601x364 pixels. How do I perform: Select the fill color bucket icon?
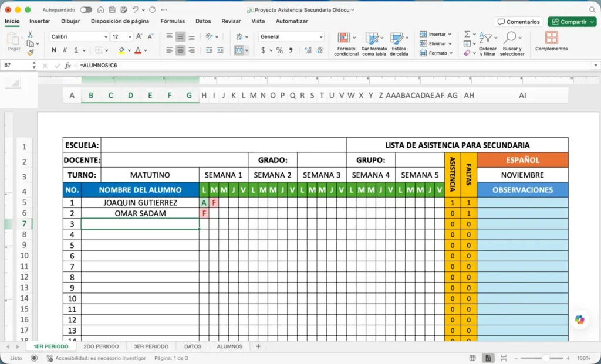pos(121,50)
